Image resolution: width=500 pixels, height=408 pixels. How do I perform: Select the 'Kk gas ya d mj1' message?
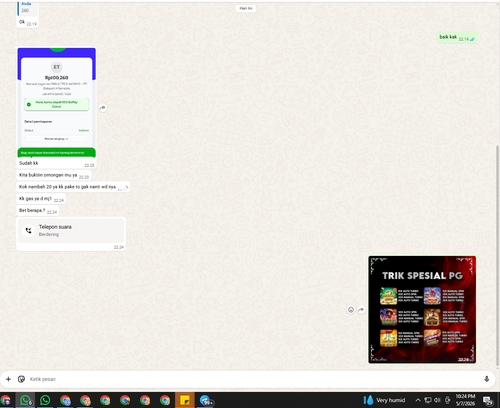pyautogui.click(x=41, y=199)
